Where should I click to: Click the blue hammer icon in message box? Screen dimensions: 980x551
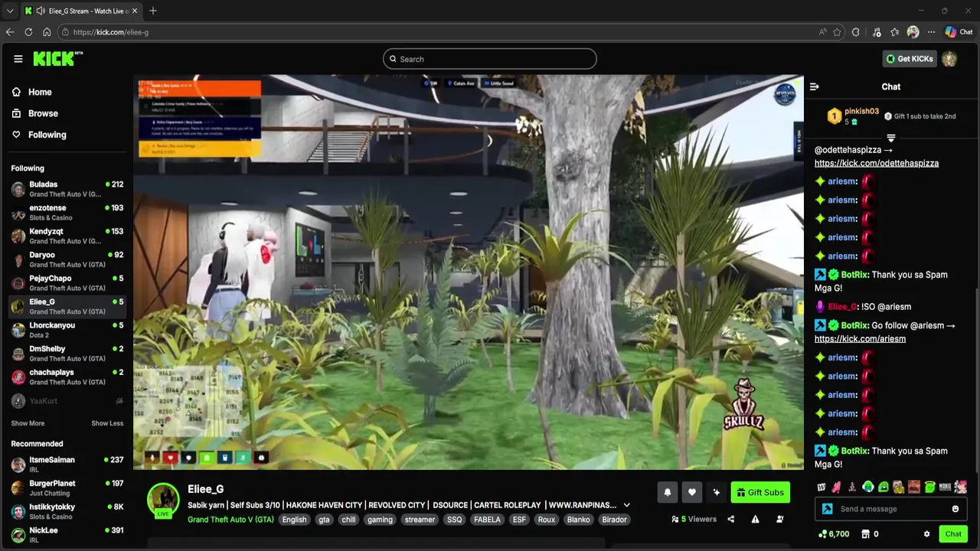click(827, 509)
